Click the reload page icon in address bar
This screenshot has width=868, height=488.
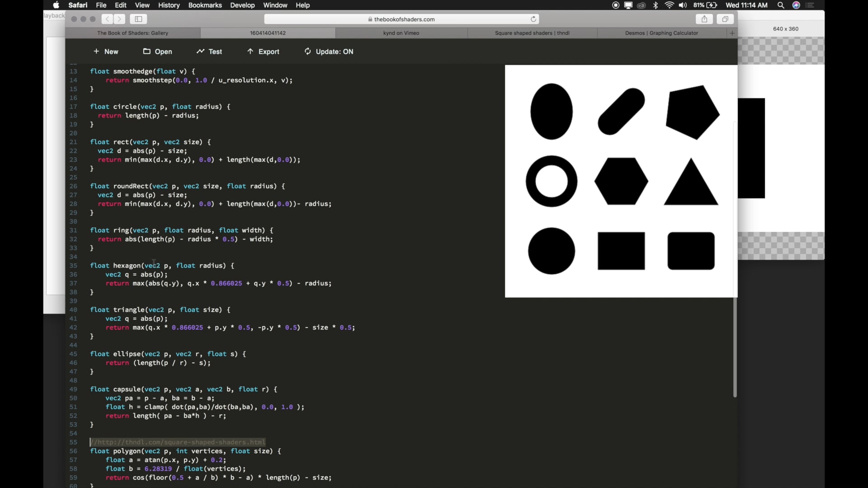click(x=533, y=19)
